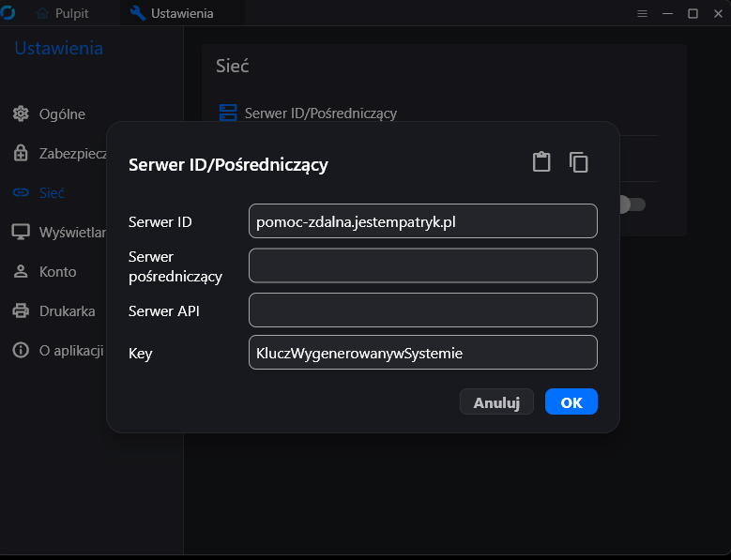Click the Serwer ID/Pośredniczący row in Sieć panel
The height and width of the screenshot is (560, 731).
pyautogui.click(x=319, y=114)
